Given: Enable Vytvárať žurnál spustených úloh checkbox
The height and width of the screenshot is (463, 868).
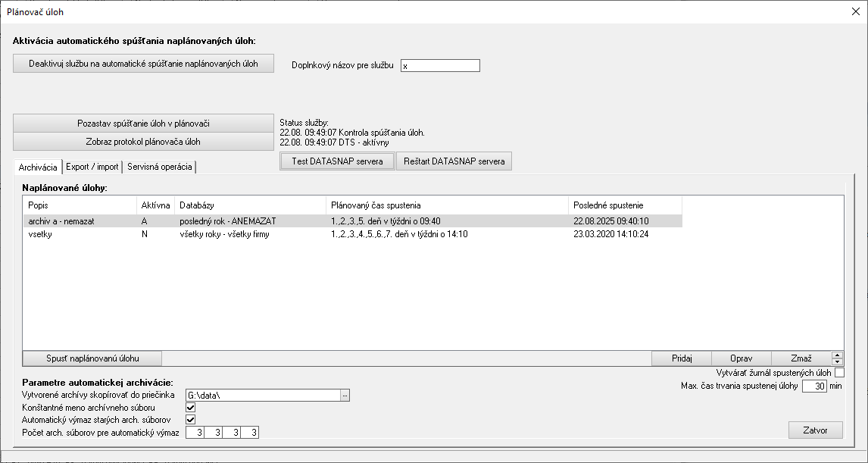Looking at the screenshot, I should [x=839, y=373].
